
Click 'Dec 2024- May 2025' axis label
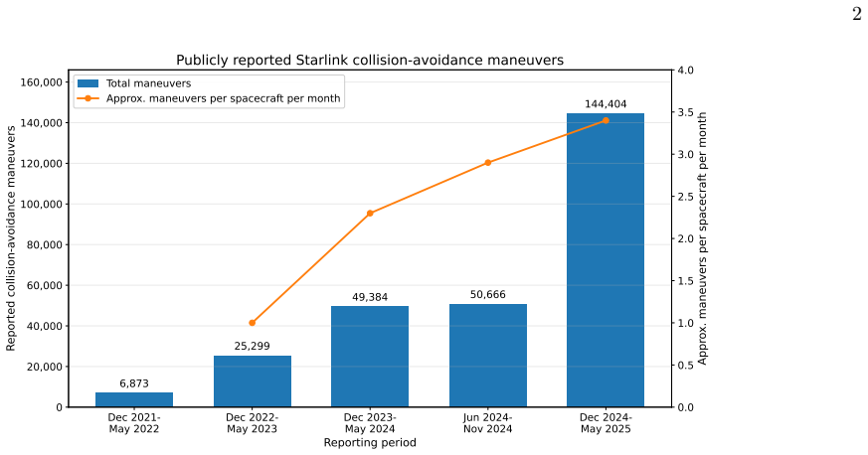coord(606,423)
